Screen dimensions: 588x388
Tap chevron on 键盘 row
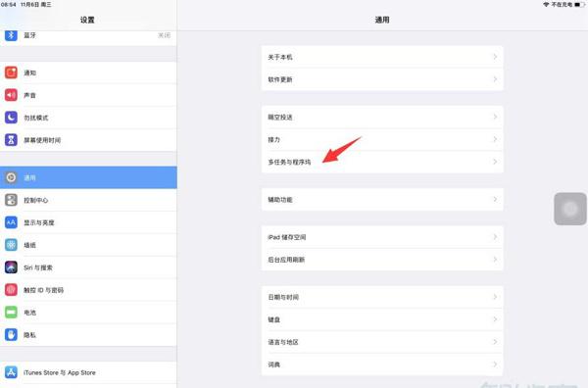coord(495,319)
